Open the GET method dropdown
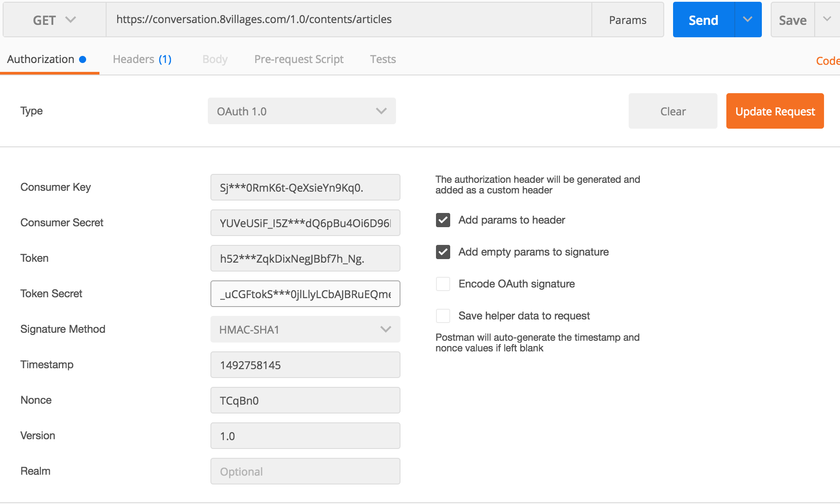This screenshot has height=504, width=840. point(54,20)
